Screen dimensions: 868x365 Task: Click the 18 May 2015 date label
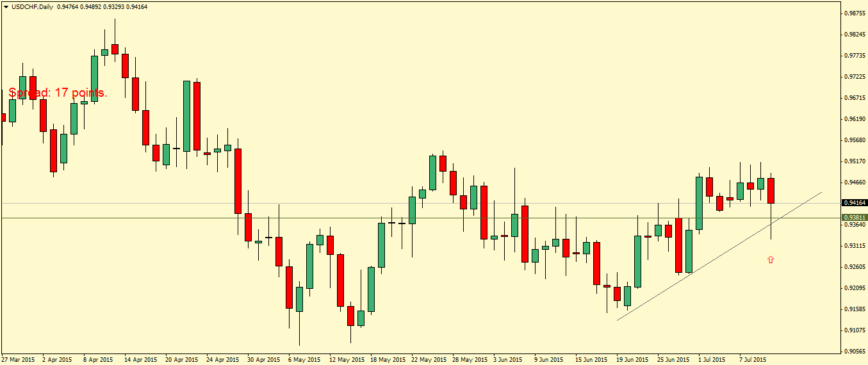point(388,359)
